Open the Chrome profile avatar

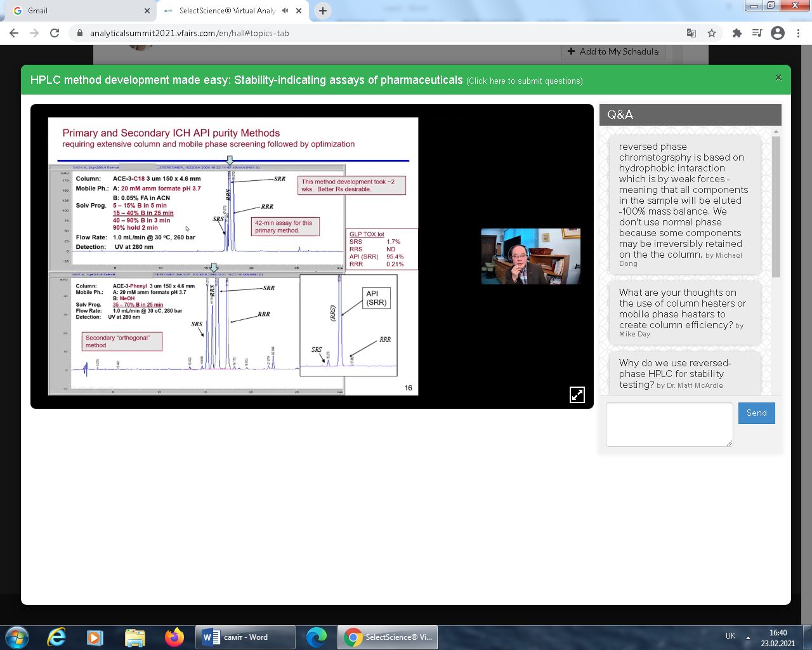click(x=778, y=33)
